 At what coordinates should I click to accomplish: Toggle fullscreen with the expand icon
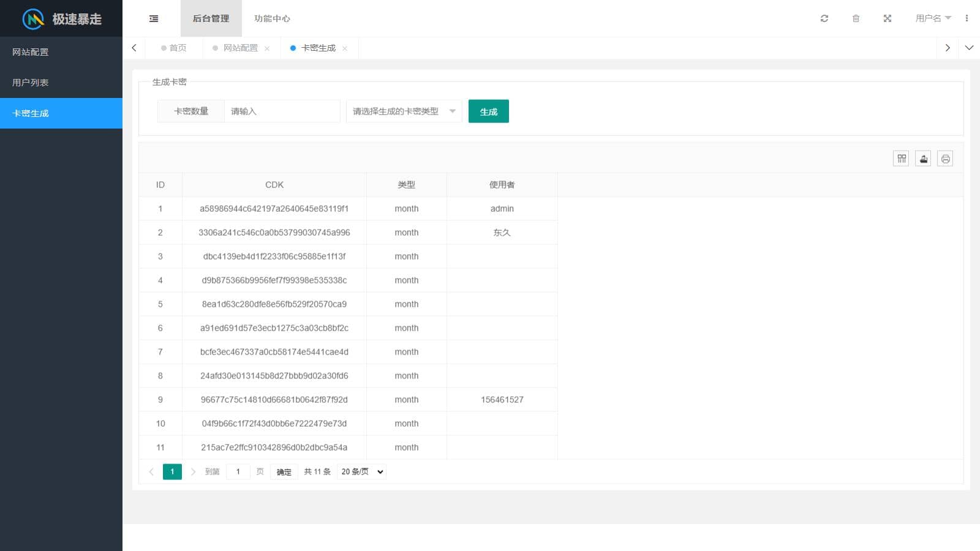(x=887, y=18)
